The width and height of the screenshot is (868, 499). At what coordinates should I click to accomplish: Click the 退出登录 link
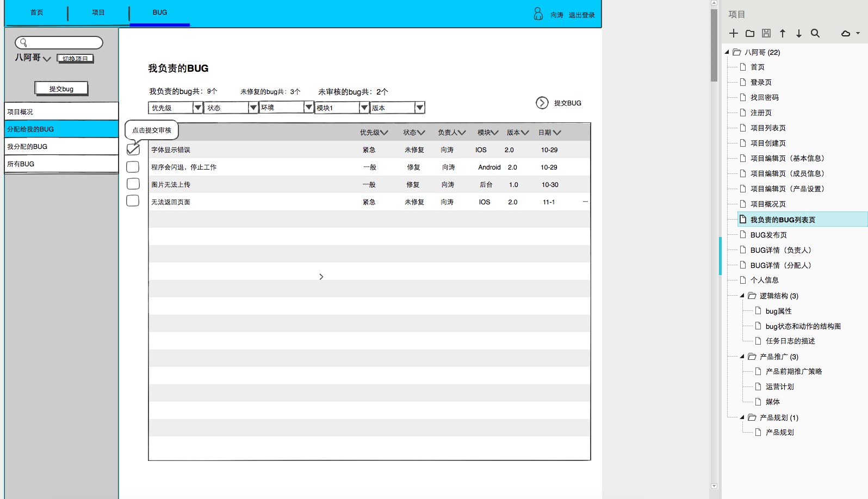coord(581,15)
